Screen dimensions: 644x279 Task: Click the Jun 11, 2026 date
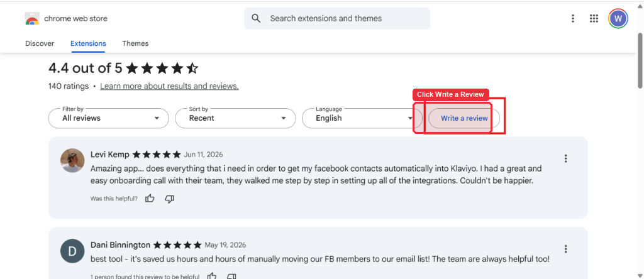[x=203, y=155]
